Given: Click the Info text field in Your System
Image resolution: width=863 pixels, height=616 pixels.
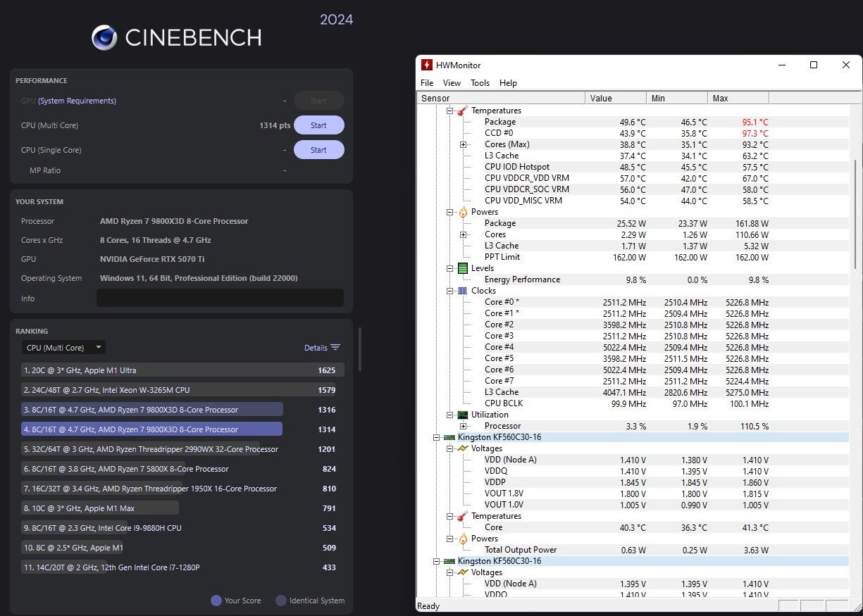Looking at the screenshot, I should coord(220,298).
